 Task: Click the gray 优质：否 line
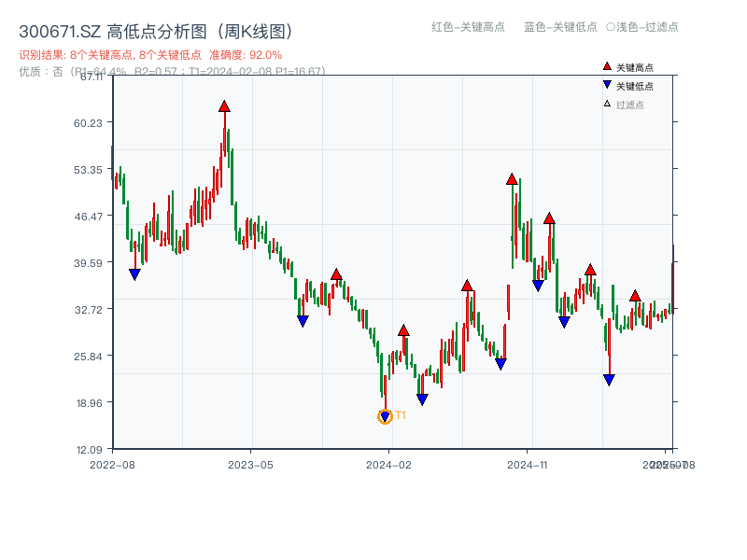coord(172,72)
